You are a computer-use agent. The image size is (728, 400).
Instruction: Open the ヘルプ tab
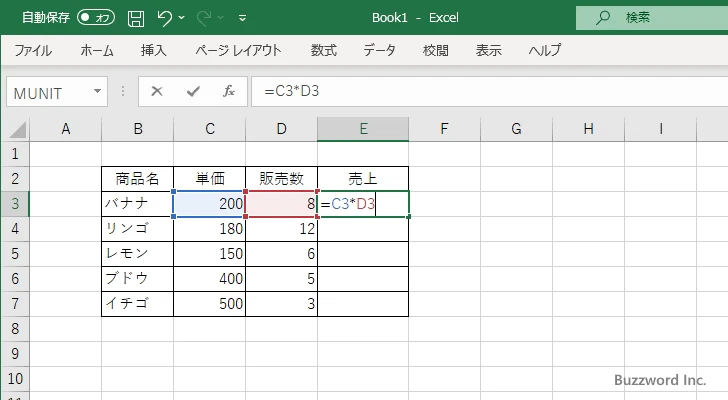tap(545, 50)
